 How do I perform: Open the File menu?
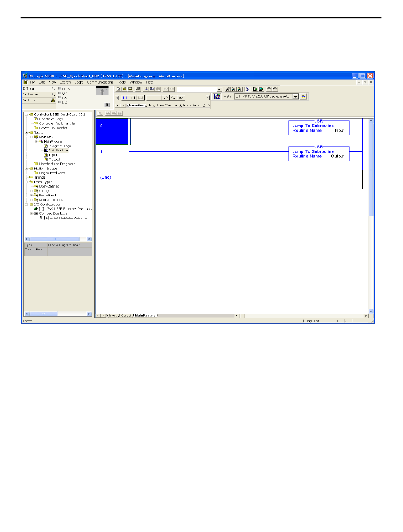[x=32, y=82]
